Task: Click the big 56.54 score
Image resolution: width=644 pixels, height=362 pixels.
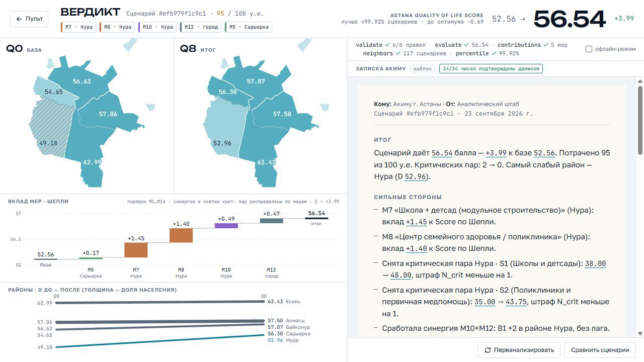Action: [x=570, y=19]
